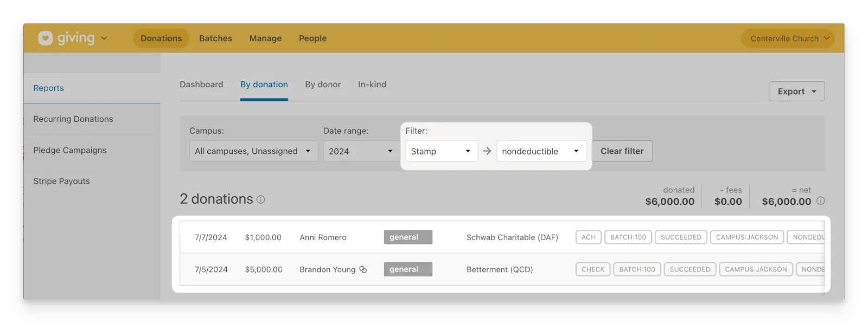Open the Stamp filter type dropdown
The height and width of the screenshot is (323, 868).
(441, 151)
